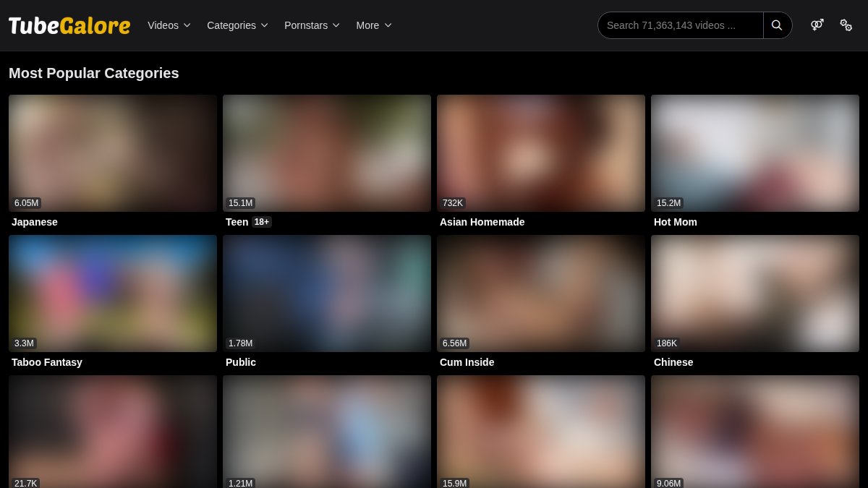Open the orientation gender-symbols icon
This screenshot has width=868, height=488.
point(817,25)
